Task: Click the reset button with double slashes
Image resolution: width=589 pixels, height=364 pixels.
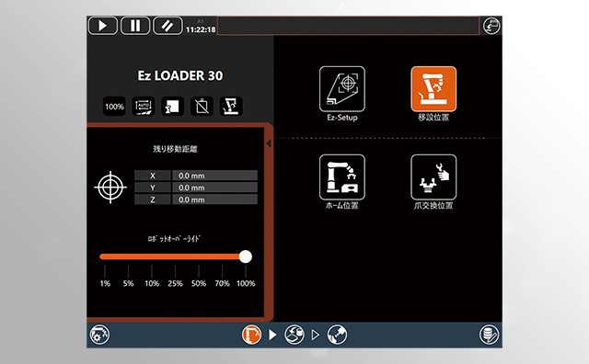Action: click(167, 26)
